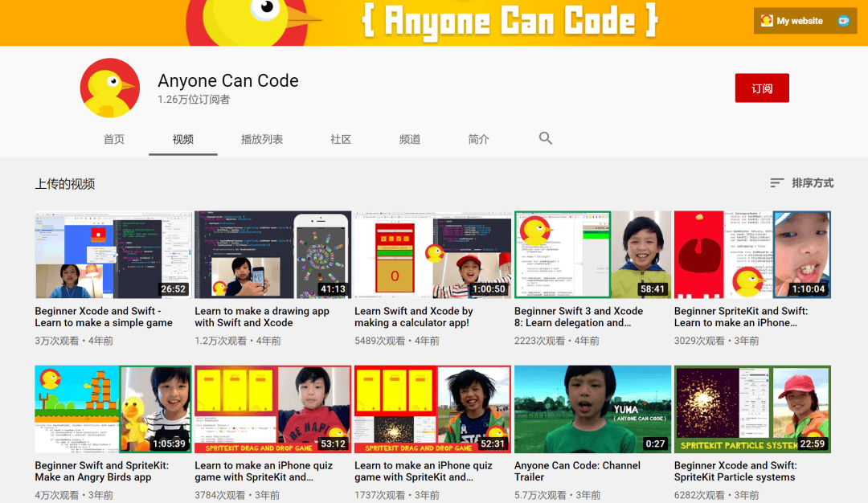Open the simple game video thumbnail (26:52)
868x503 pixels.
click(x=113, y=255)
